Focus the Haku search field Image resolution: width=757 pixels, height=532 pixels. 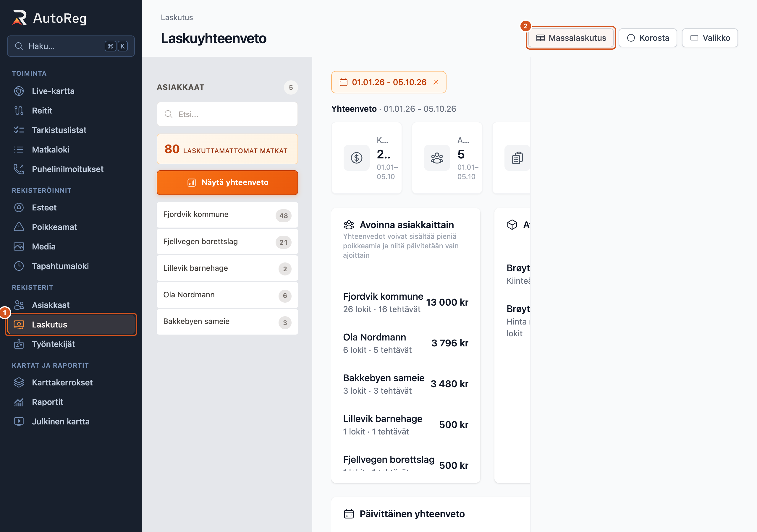[71, 46]
